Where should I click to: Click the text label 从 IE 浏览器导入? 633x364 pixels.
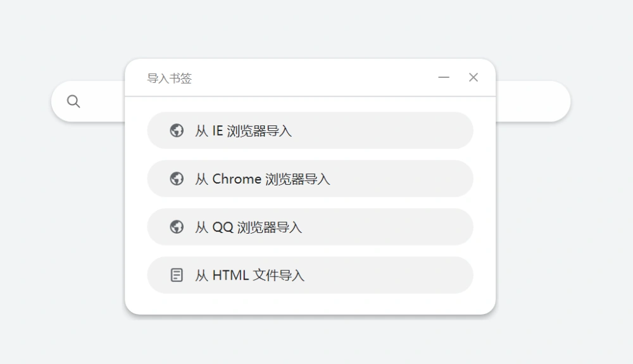[x=244, y=131]
